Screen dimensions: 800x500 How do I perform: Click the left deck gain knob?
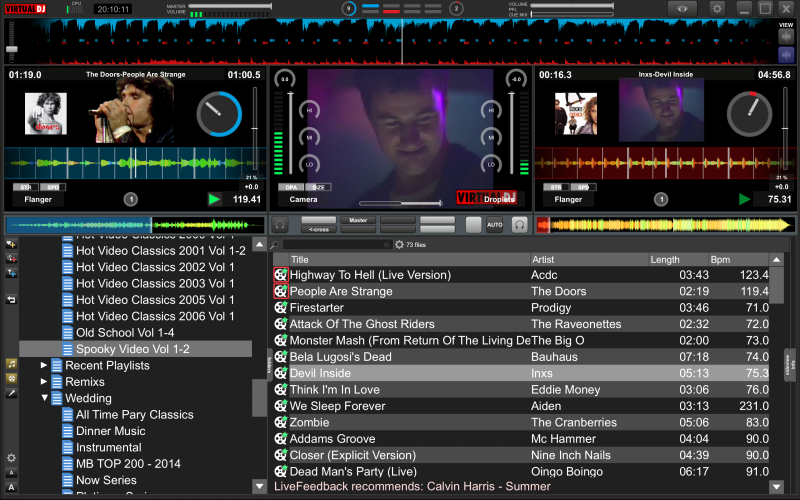(285, 79)
